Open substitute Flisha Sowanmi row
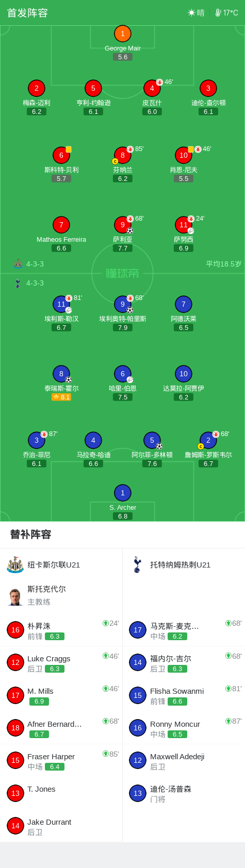245x868 pixels. (x=184, y=695)
